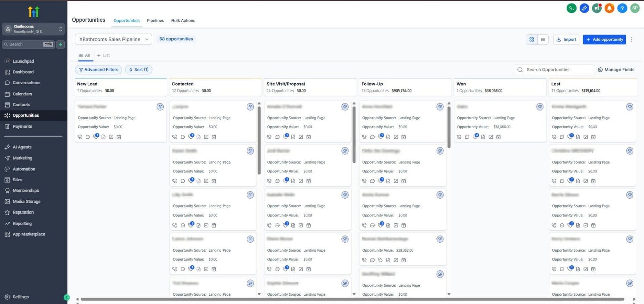Switch to board grid view
This screenshot has width=644, height=304.
point(532,39)
